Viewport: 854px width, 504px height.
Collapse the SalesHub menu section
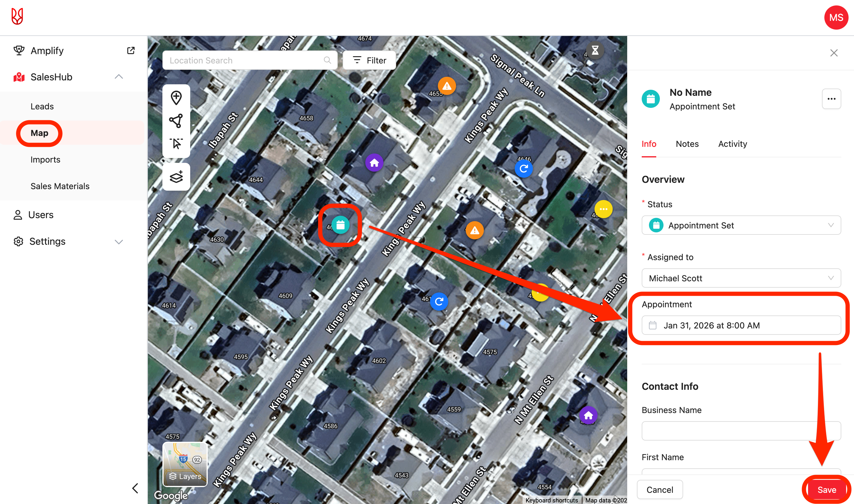119,77
